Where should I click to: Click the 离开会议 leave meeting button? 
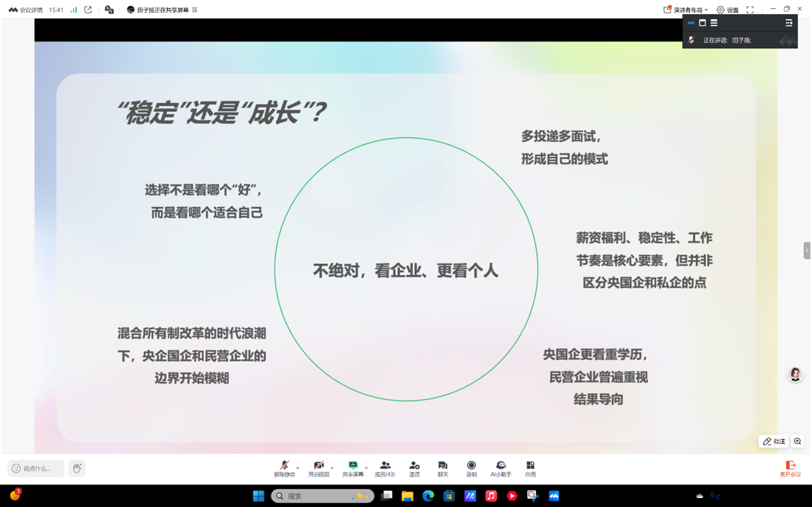coord(790,469)
